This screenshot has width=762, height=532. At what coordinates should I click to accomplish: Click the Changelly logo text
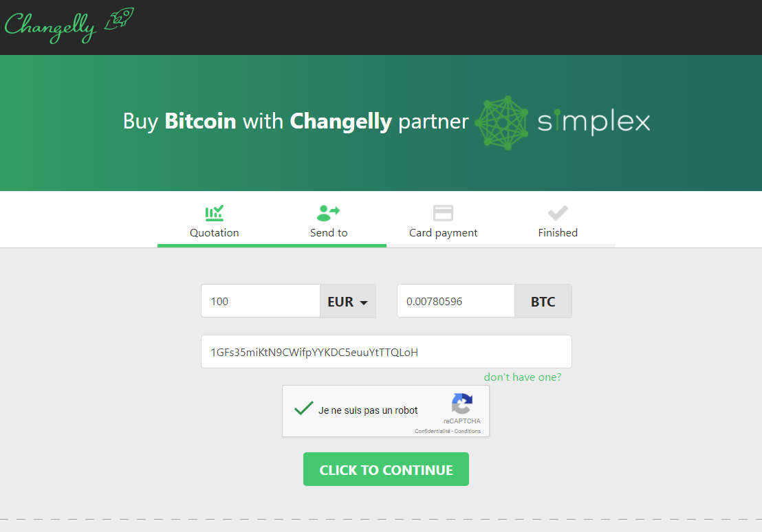50,27
